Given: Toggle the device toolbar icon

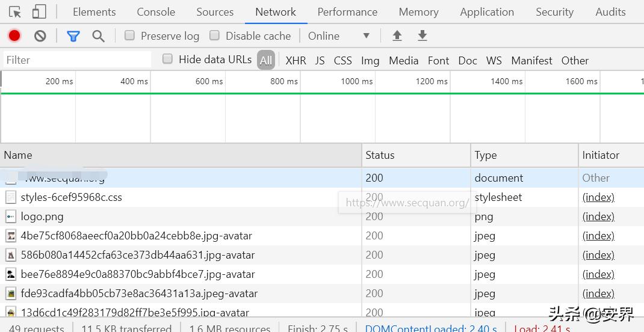Looking at the screenshot, I should (x=39, y=12).
